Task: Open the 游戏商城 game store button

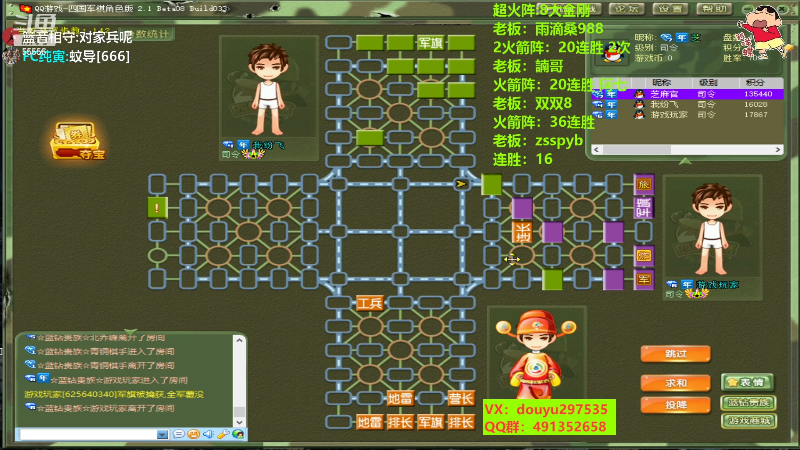Action: [x=748, y=421]
